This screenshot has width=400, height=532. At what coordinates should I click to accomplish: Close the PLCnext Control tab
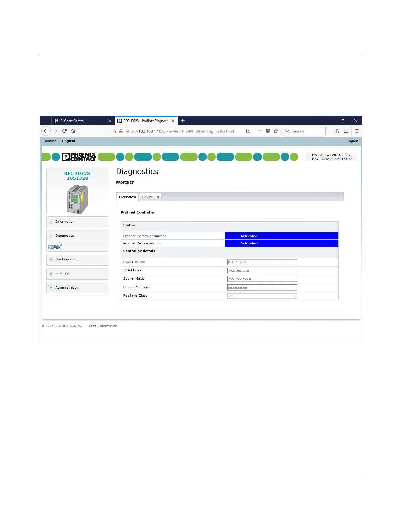tap(110, 121)
